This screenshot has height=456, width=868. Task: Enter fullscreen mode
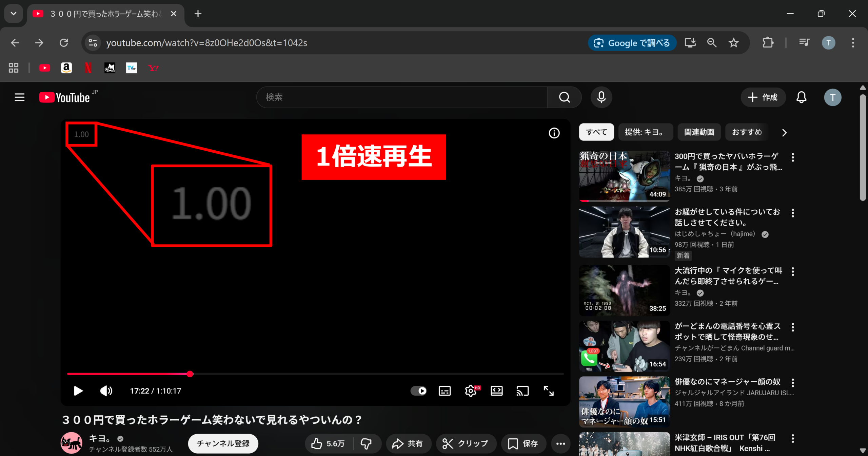tap(549, 391)
